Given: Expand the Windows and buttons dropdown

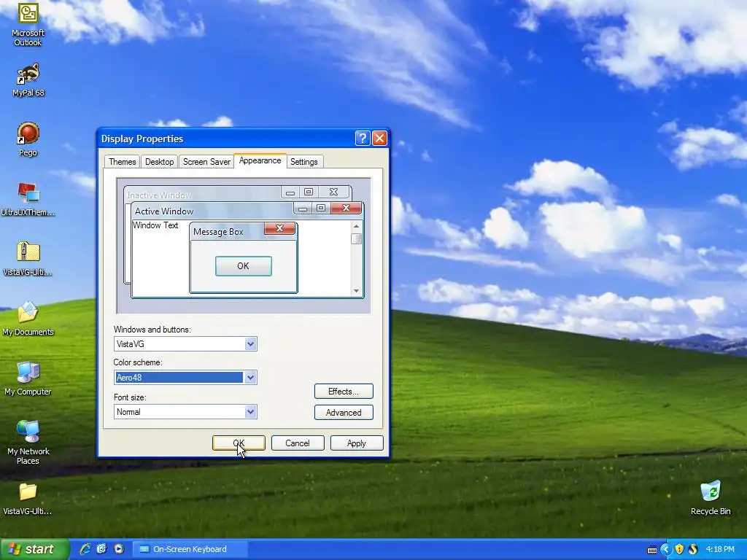Looking at the screenshot, I should (x=251, y=344).
